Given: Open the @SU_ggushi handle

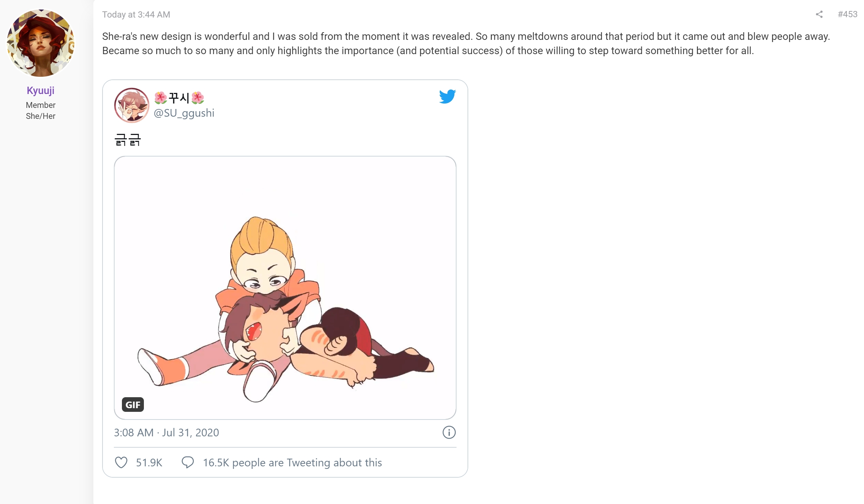Looking at the screenshot, I should (x=184, y=113).
